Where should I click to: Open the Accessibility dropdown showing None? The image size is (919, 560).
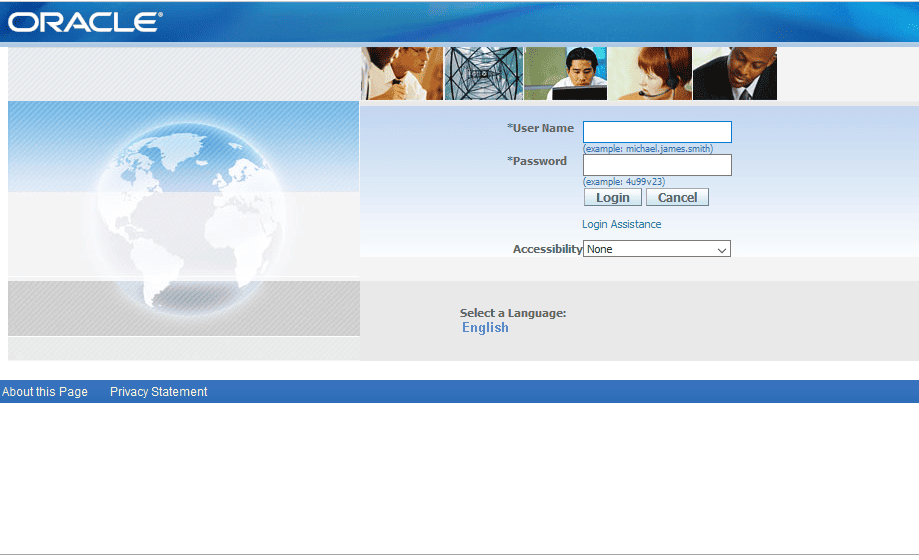(656, 249)
